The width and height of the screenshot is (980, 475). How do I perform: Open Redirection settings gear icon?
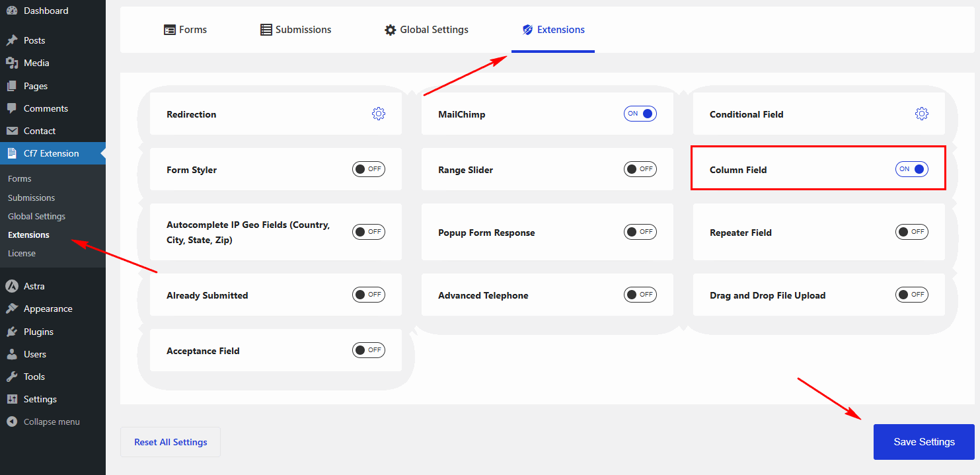pyautogui.click(x=379, y=114)
